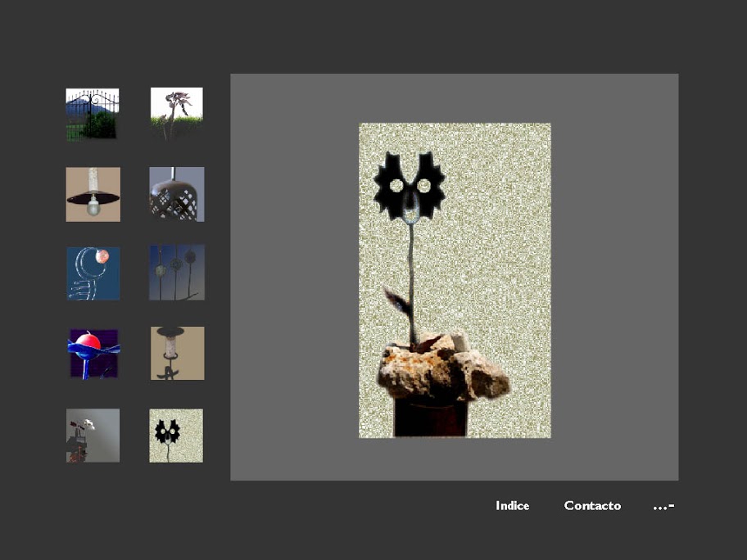The image size is (747, 560).
Task: Open the Contacto link
Action: (x=592, y=506)
